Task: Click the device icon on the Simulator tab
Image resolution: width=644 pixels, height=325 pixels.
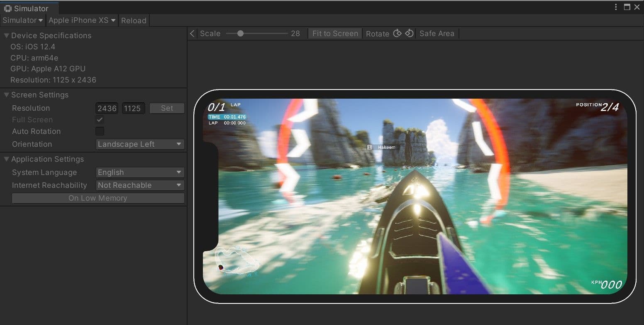Action: [7, 8]
